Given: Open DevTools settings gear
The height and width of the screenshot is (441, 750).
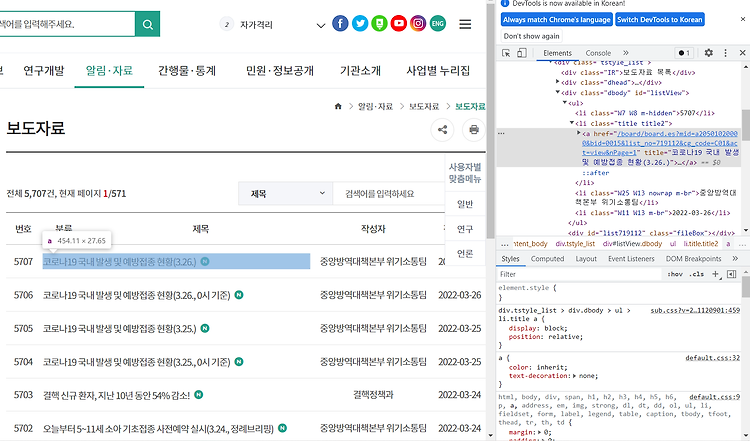Looking at the screenshot, I should [708, 53].
